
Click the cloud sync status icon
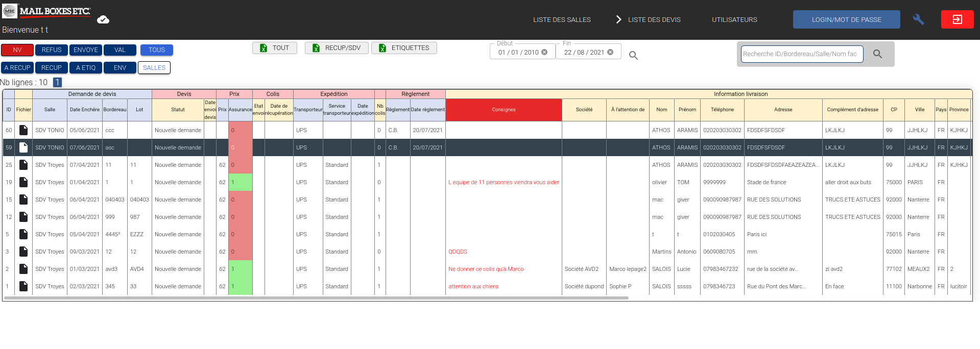click(103, 20)
